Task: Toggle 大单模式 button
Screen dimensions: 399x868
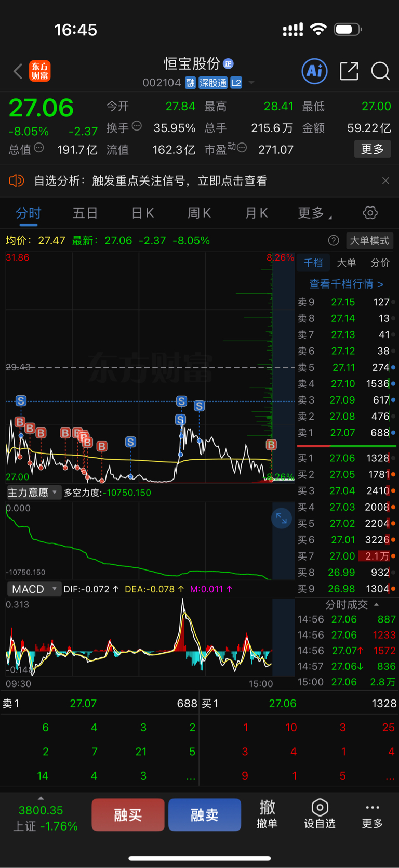Action: coord(369,240)
